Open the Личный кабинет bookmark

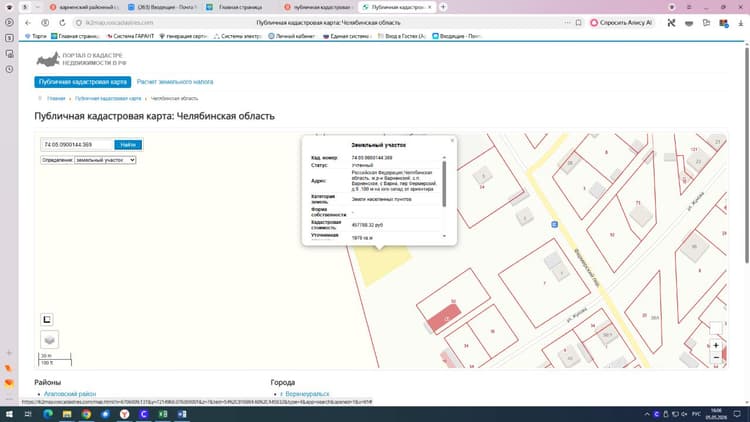pyautogui.click(x=292, y=36)
